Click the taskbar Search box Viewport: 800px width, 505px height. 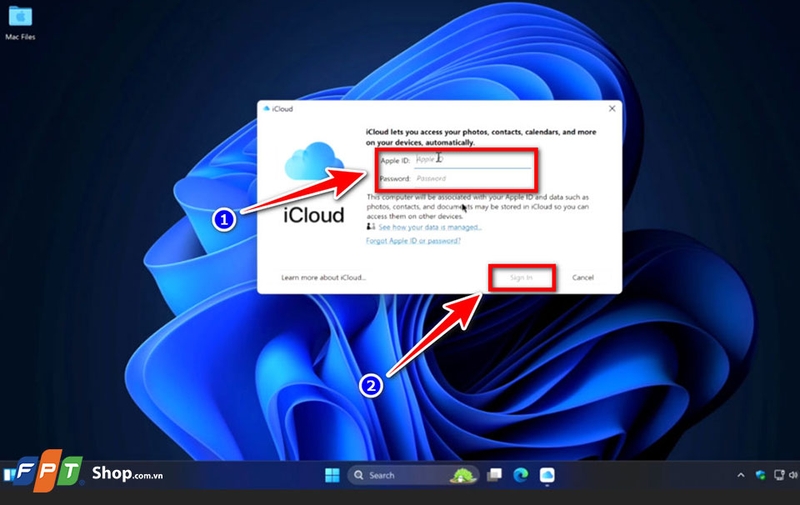point(413,475)
